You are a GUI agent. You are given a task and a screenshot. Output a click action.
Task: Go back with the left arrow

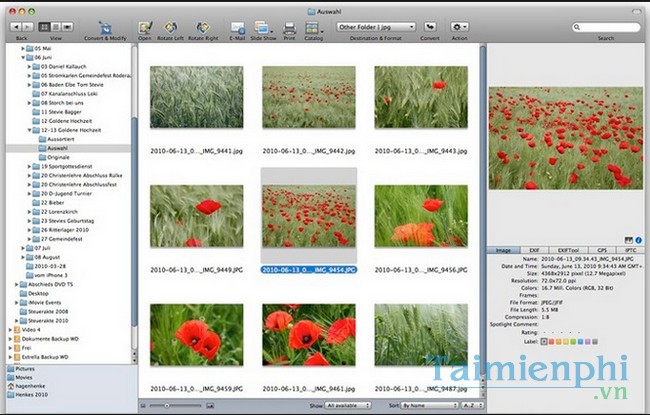(16, 27)
